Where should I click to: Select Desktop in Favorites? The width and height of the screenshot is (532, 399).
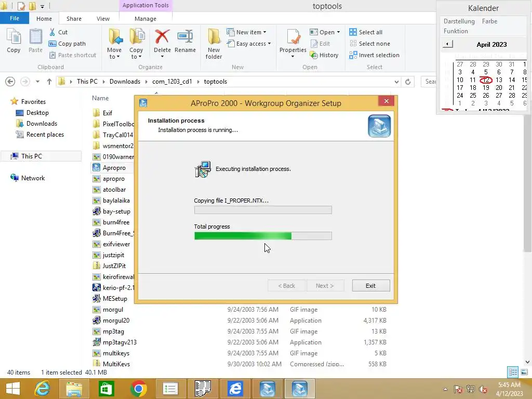[x=37, y=113]
